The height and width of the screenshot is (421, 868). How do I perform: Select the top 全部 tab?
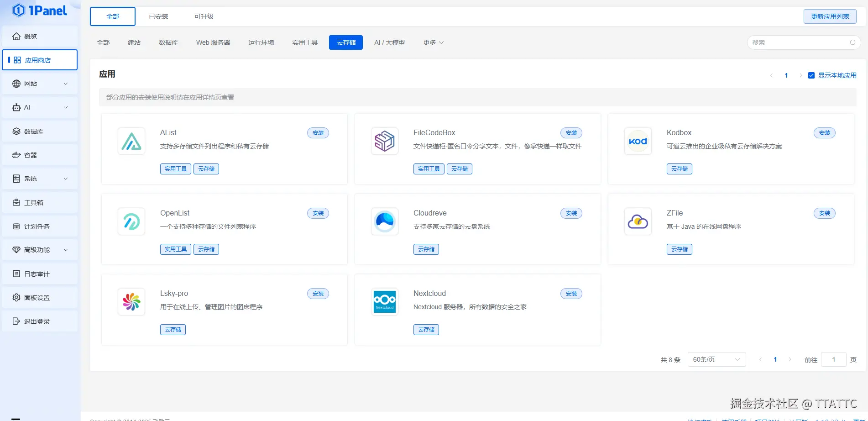point(113,16)
